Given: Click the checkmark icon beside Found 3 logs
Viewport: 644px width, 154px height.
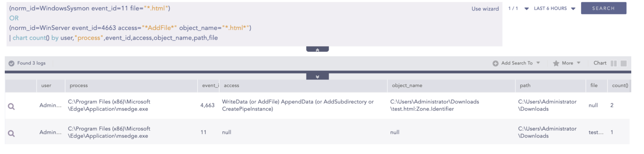Looking at the screenshot, I should click(11, 63).
